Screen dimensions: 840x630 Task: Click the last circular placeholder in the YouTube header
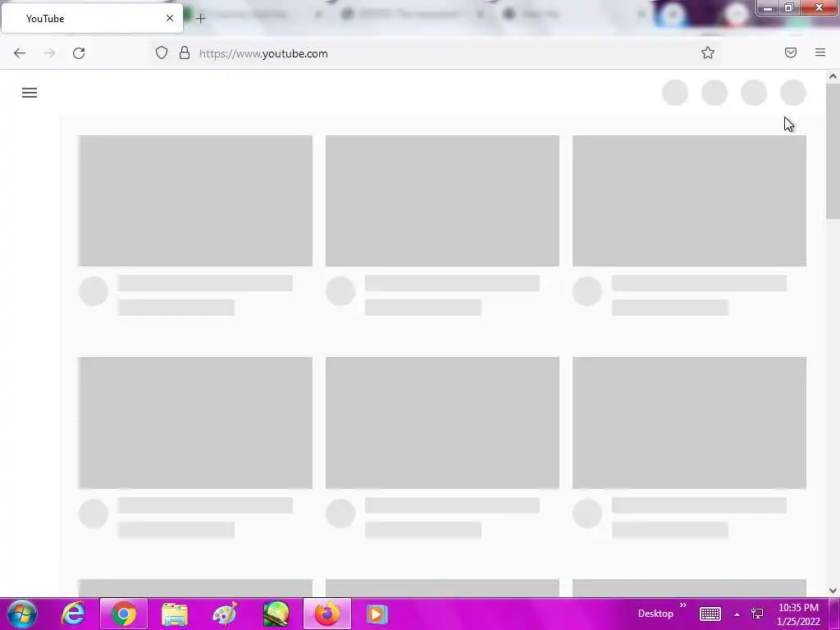[x=793, y=93]
